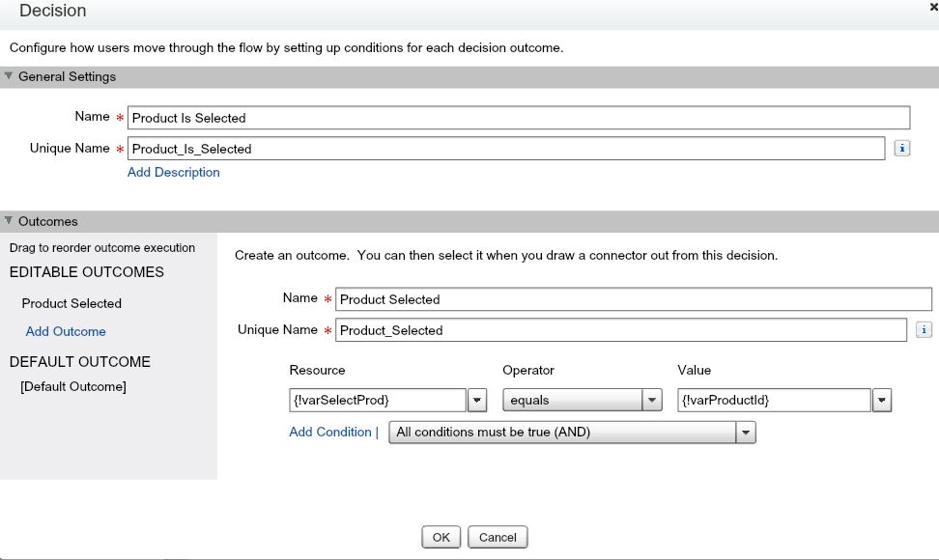The image size is (939, 560).
Task: Click the Product_Is_Selected Unique Name field
Action: 505,149
